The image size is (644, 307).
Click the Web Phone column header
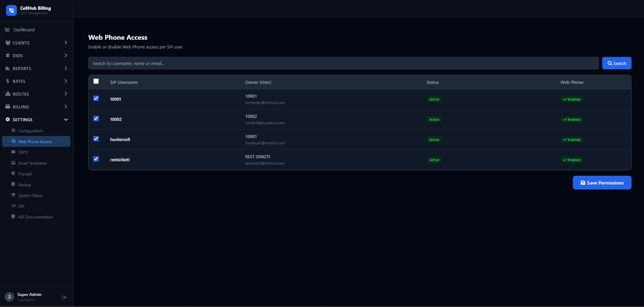572,82
